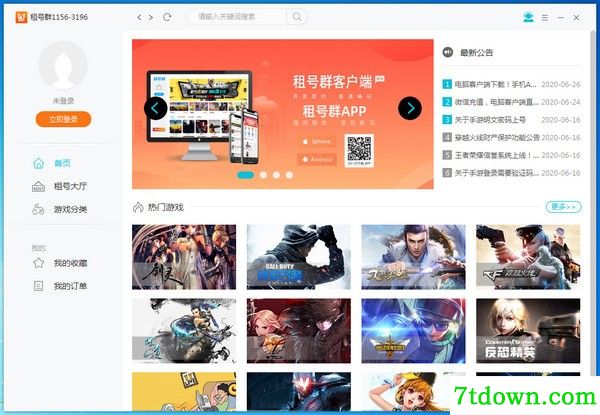Open the 剑灵 game thumbnail

(x=184, y=257)
